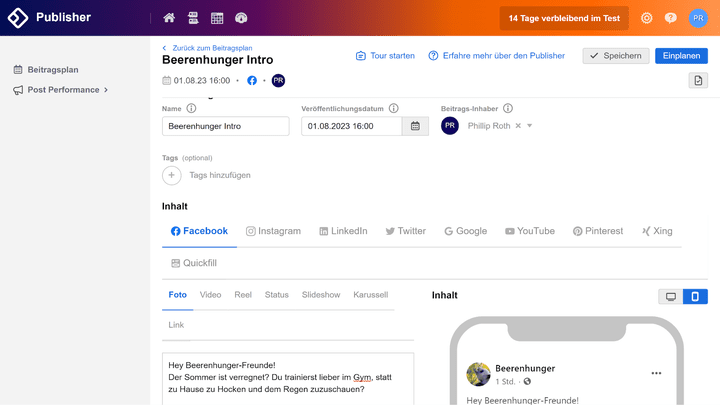The height and width of the screenshot is (405, 720).
Task: Click the Post Performance megaphone icon
Action: (x=18, y=90)
